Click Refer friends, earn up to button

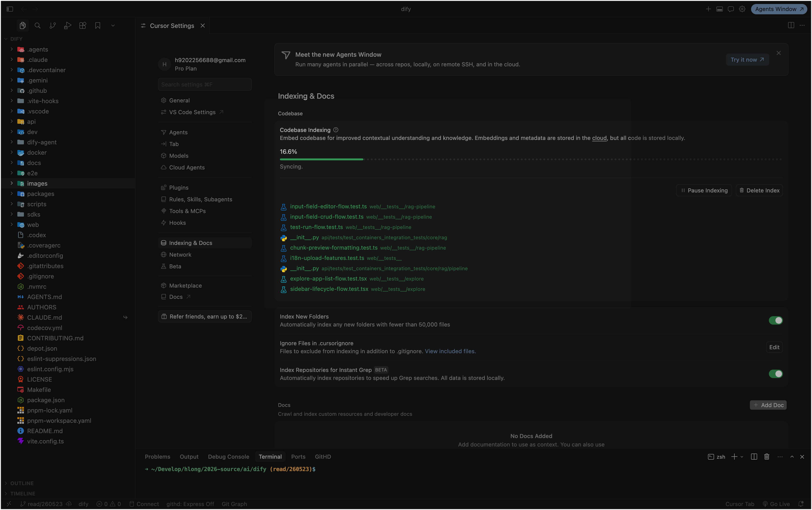(204, 316)
